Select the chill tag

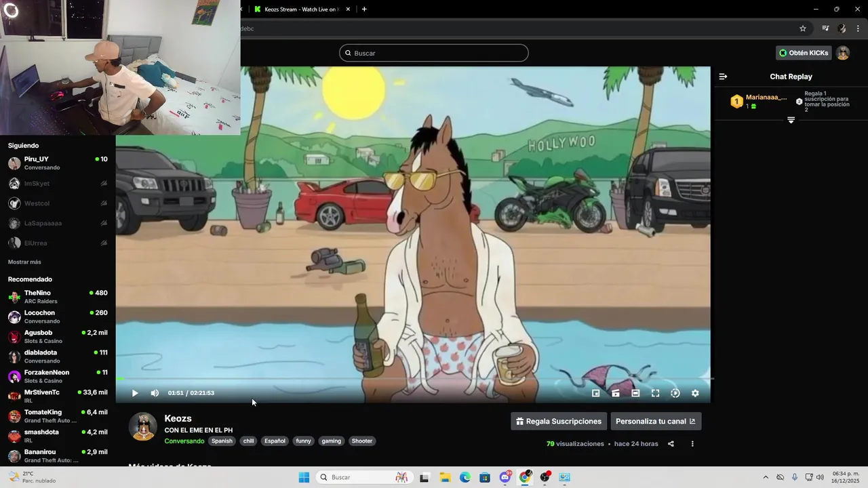coord(249,441)
